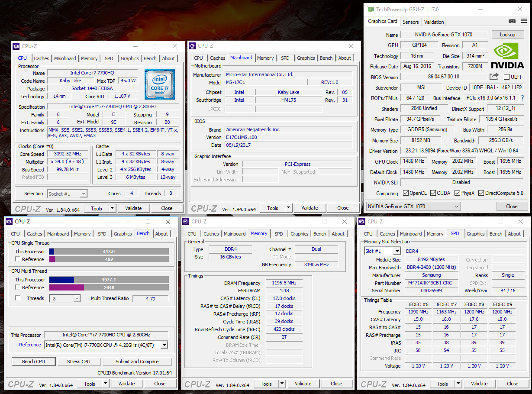Toggle the DirectCompute 5.0 checkbox
This screenshot has height=394, width=532.
click(x=481, y=193)
